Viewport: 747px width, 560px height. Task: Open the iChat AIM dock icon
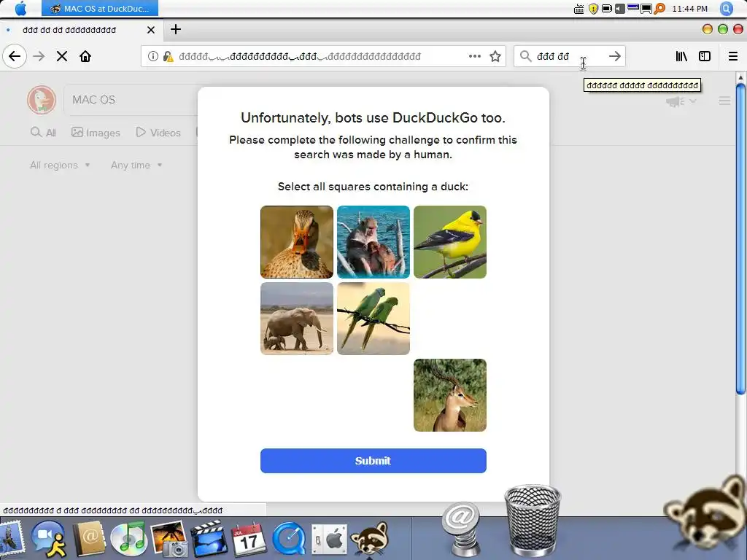(x=50, y=539)
